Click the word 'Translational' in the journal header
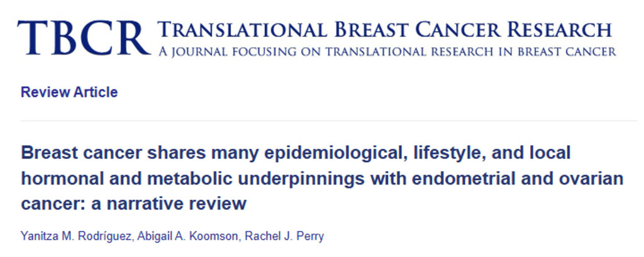Image resolution: width=644 pixels, height=257 pixels. coord(241,30)
